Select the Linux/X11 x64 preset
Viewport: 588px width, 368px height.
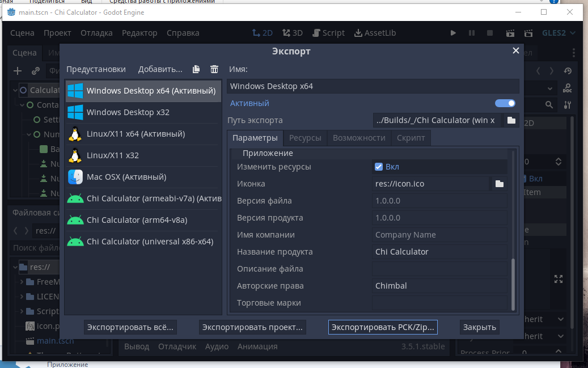143,134
